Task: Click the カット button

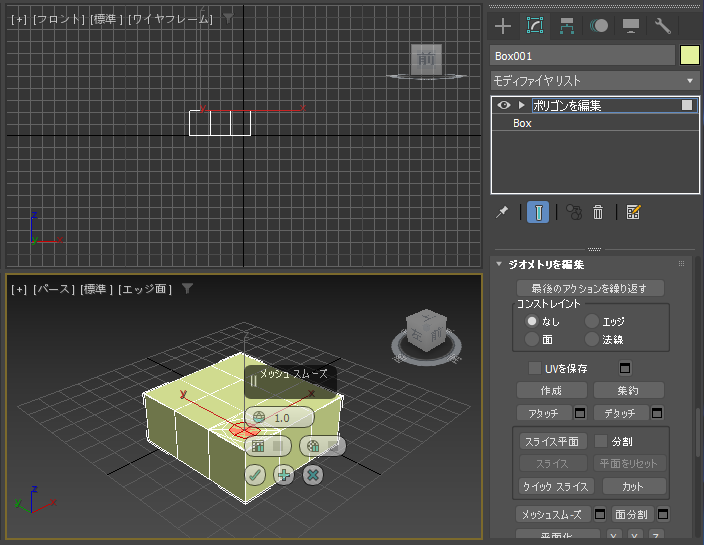Action: 634,486
